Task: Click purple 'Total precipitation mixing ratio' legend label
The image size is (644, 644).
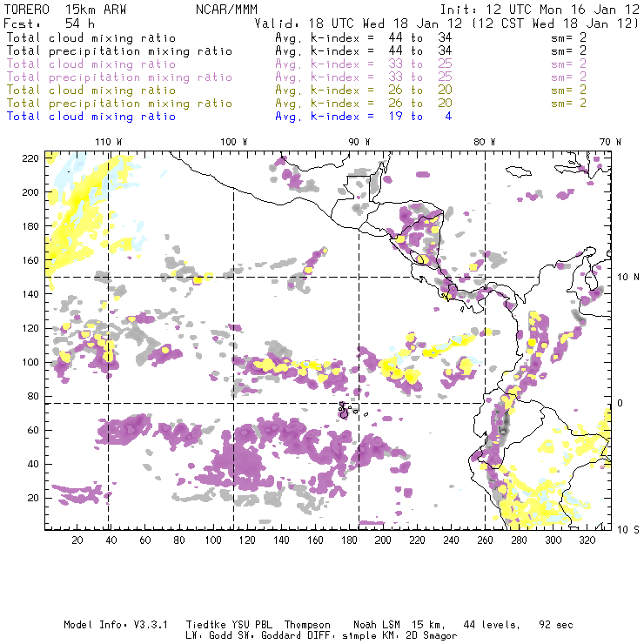Action: (x=119, y=77)
